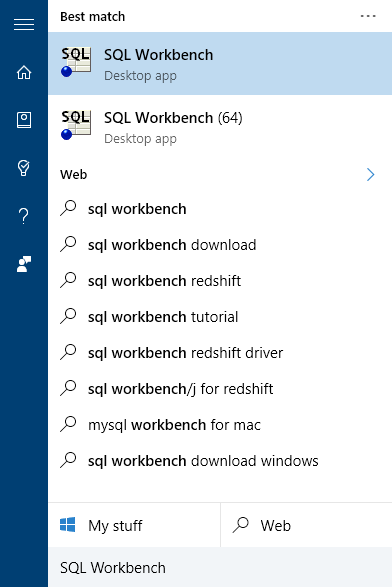The image size is (392, 587).
Task: Focus the SQL Workbench search box
Action: 220,567
